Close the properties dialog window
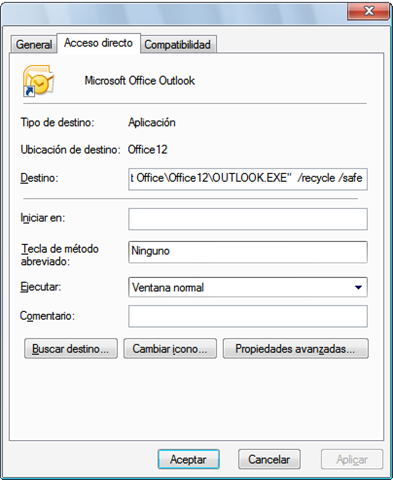 (x=368, y=11)
